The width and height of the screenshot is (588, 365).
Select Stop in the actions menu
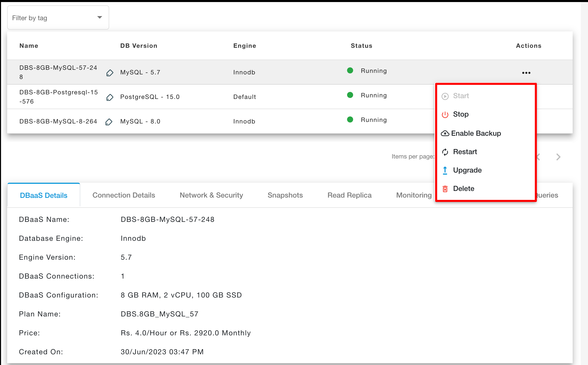[486, 114]
